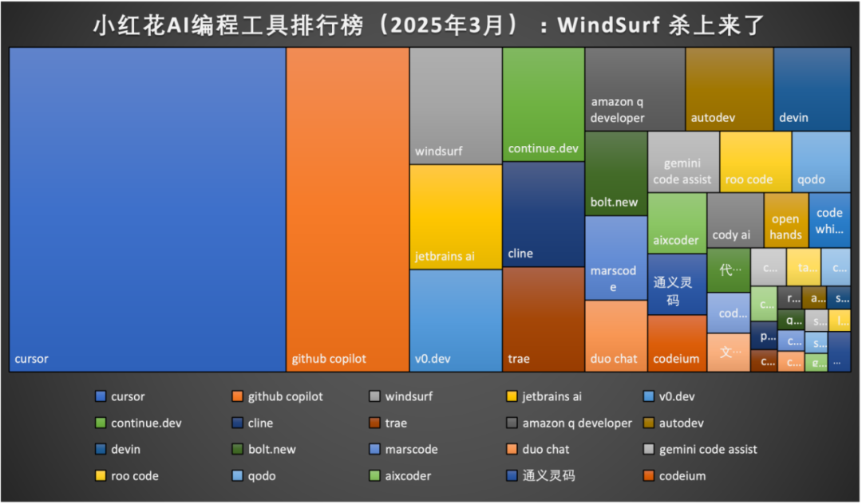Select the windsurf legend entry text

409,396
